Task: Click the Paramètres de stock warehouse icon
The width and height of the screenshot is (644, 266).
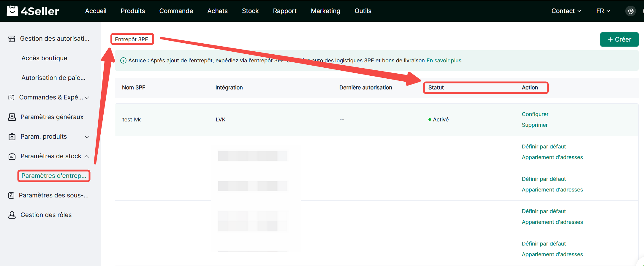Action: pyautogui.click(x=12, y=156)
